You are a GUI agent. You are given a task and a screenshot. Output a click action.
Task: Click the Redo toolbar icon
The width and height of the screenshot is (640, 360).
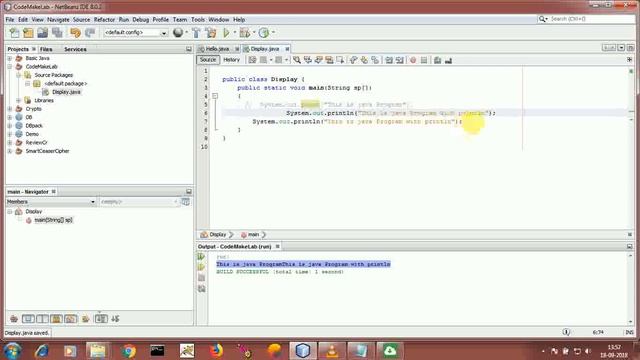(x=90, y=33)
